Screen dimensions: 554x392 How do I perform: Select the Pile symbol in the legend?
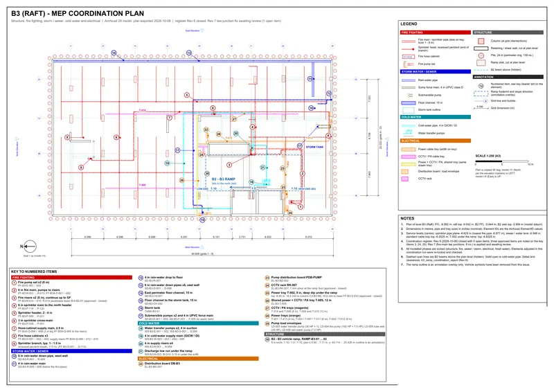pos(481,55)
